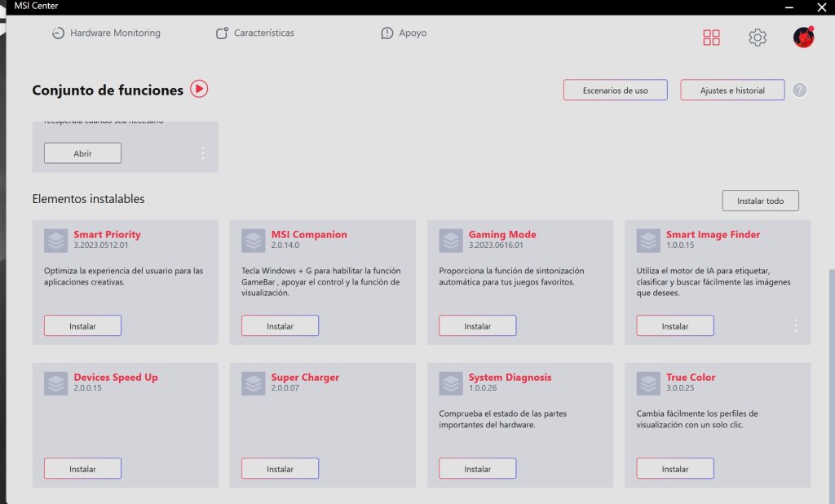Select the Super Charger title
This screenshot has height=504, width=835.
pyautogui.click(x=305, y=378)
